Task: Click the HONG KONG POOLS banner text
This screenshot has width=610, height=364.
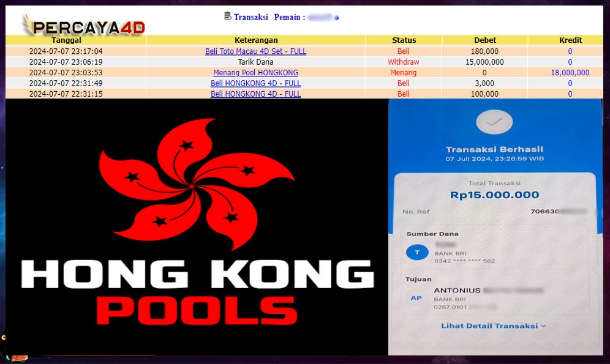Action: click(197, 291)
